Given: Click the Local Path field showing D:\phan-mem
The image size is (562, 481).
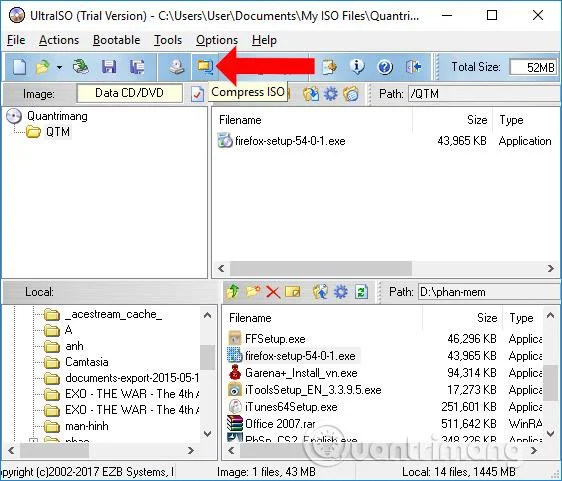Looking at the screenshot, I should 489,292.
